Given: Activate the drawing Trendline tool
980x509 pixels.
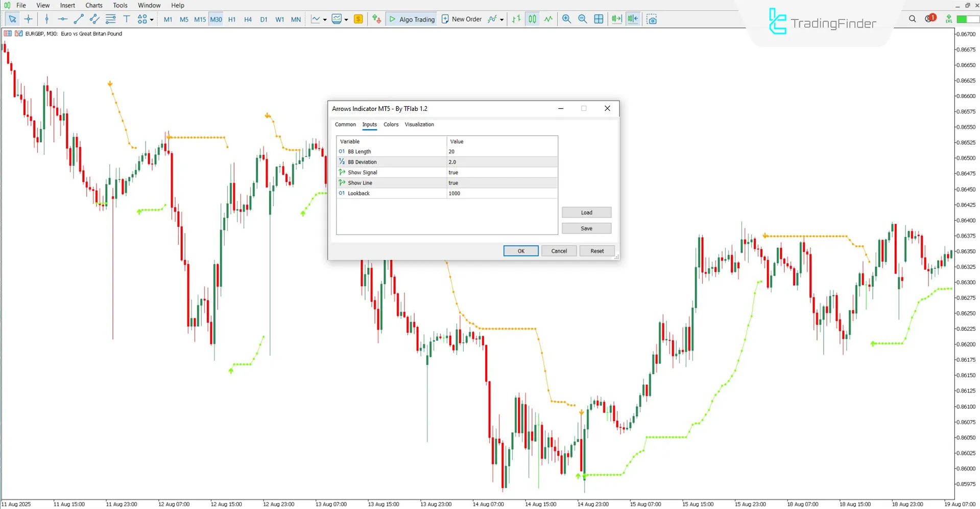Looking at the screenshot, I should tap(79, 19).
